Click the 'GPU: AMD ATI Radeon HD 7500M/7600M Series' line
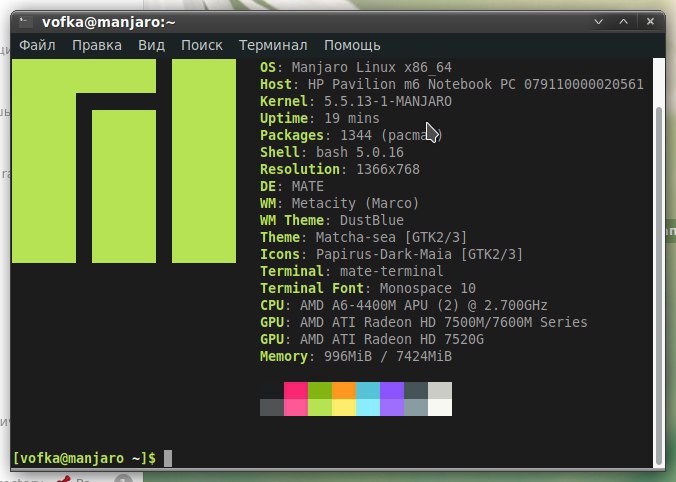Screen dimensions: 676x482 [x=423, y=322]
